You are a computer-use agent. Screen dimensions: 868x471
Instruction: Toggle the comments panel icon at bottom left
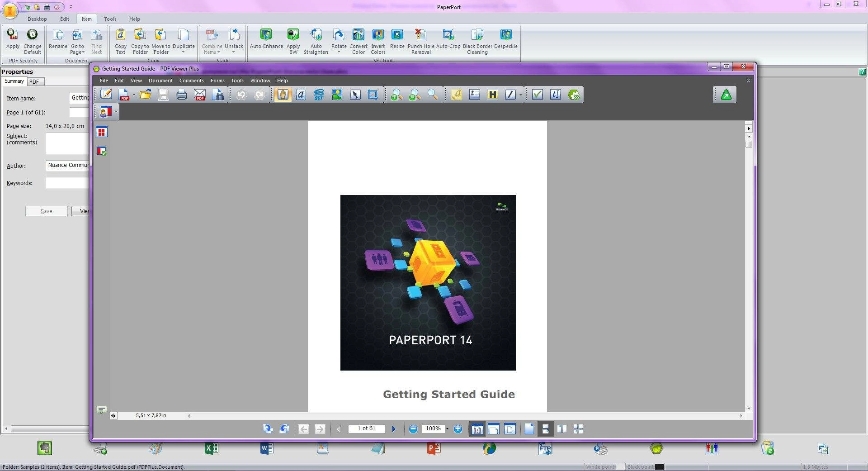(102, 410)
